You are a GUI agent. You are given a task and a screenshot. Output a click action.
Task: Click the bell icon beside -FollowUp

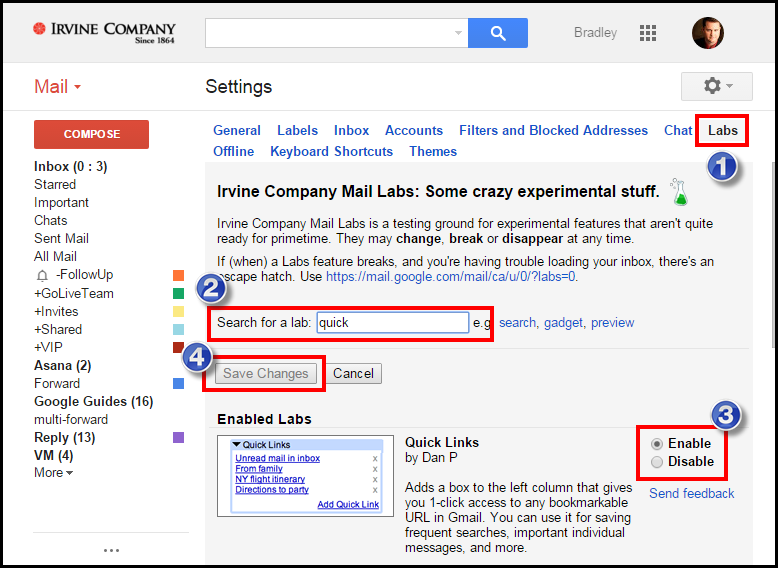tap(43, 275)
